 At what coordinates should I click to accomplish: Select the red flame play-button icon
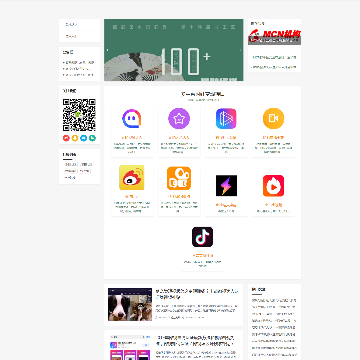click(273, 185)
